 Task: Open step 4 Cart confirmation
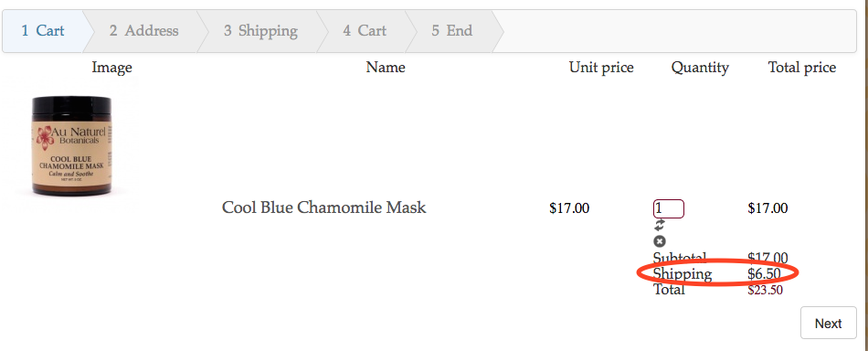365,30
